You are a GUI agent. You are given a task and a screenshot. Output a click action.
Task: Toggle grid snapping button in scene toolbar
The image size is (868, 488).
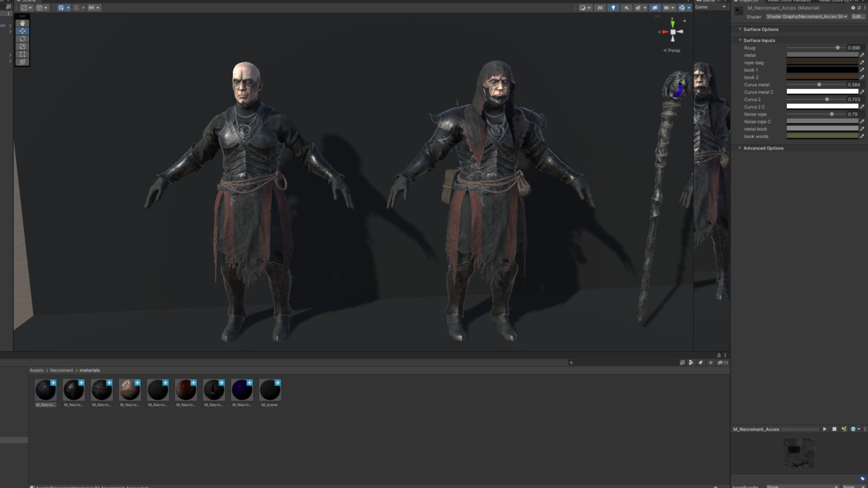(x=61, y=8)
